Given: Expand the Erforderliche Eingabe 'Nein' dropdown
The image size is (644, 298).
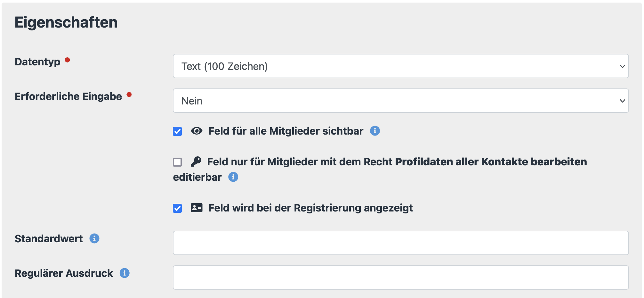Looking at the screenshot, I should pyautogui.click(x=400, y=101).
